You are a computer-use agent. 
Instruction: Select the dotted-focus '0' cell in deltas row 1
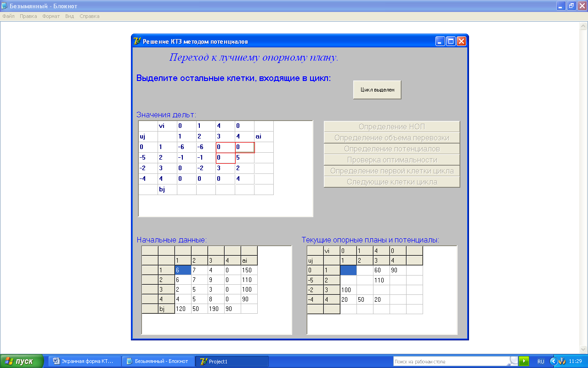click(x=244, y=147)
